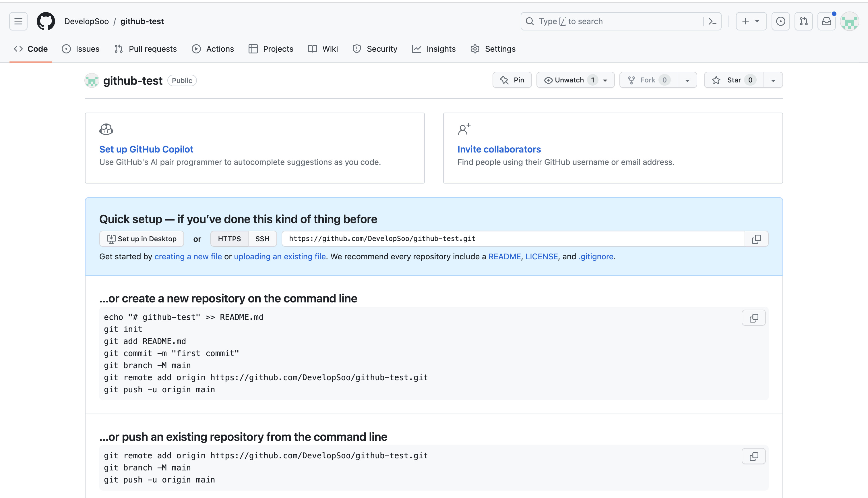The height and width of the screenshot is (498, 868).
Task: Click 'git push -u origin main' in create section
Action: pos(160,389)
